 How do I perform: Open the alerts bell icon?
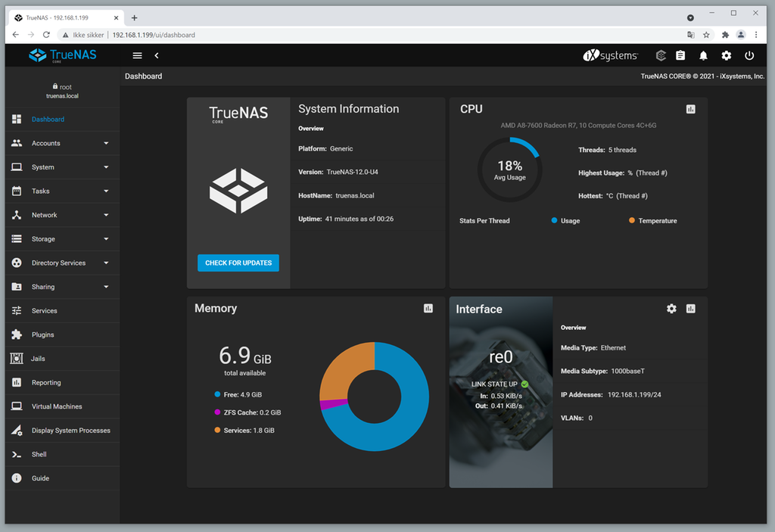703,55
